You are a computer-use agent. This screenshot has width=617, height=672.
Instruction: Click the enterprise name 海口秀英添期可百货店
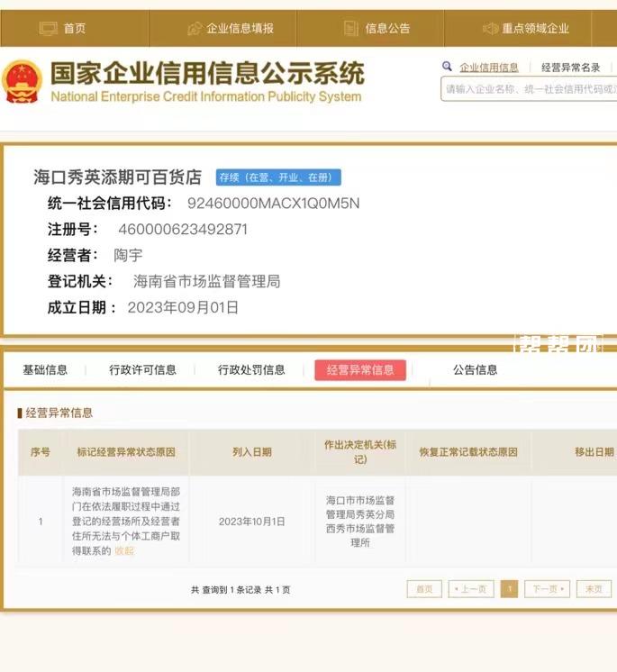(x=117, y=177)
